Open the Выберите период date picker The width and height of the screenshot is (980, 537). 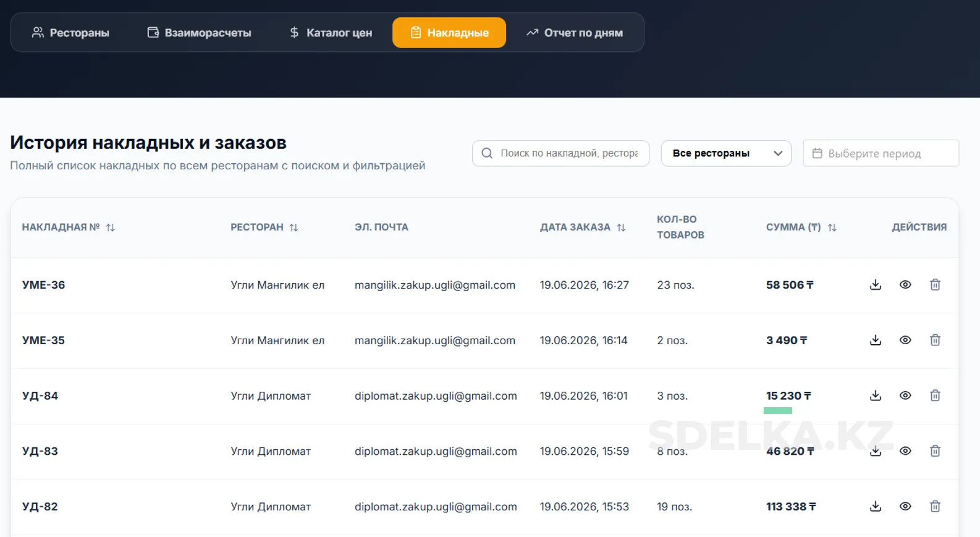pyautogui.click(x=881, y=153)
